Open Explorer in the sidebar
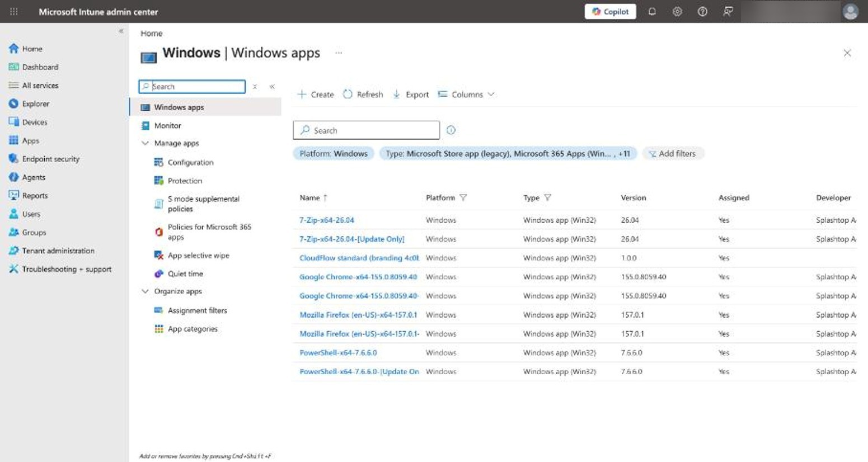Image resolution: width=868 pixels, height=462 pixels. (x=36, y=104)
